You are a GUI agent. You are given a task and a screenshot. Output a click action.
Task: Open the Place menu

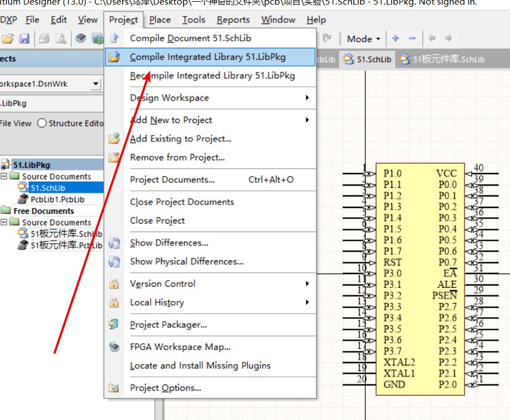coord(160,20)
